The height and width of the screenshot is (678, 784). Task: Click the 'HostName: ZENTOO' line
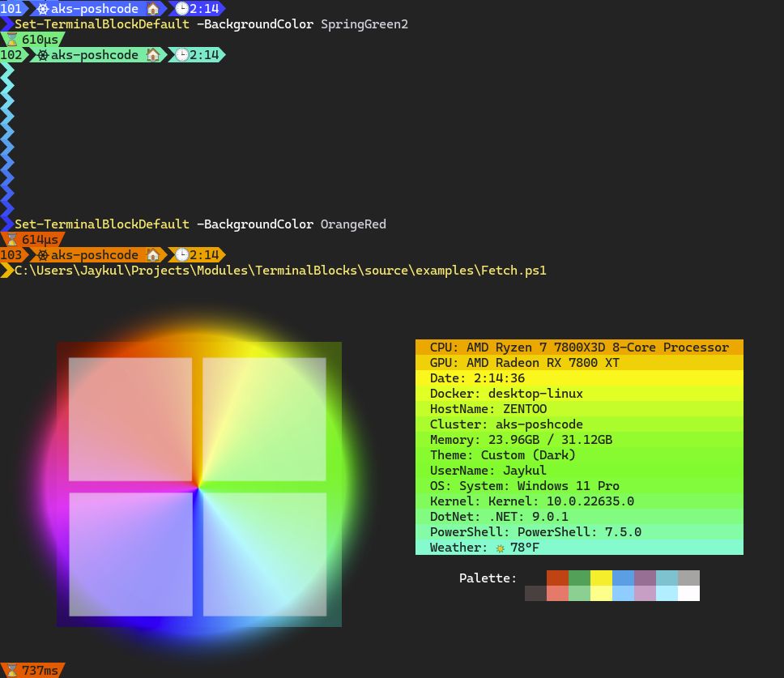click(x=579, y=409)
